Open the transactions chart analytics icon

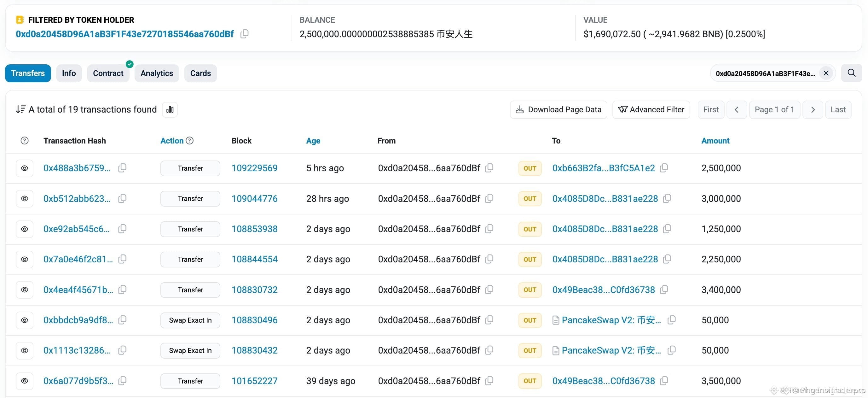170,109
